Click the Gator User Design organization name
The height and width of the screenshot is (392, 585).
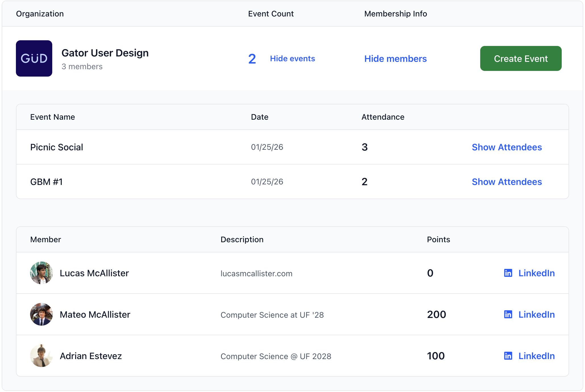(x=105, y=53)
